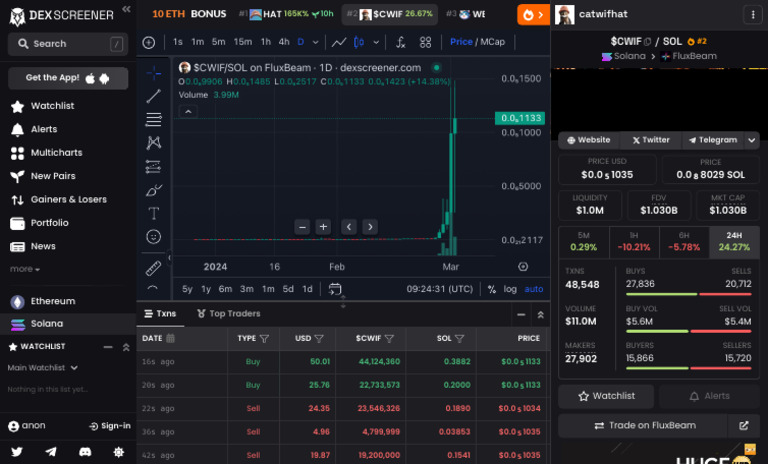Select the brush drawing tool

point(154,190)
